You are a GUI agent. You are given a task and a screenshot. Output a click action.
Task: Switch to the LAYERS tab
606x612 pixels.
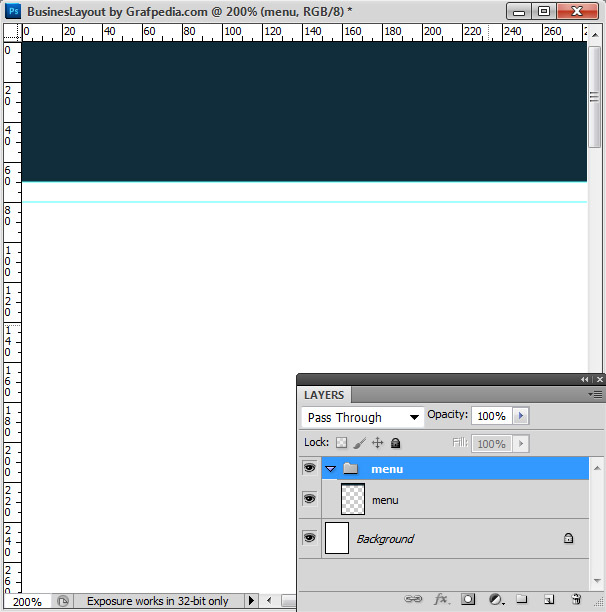tap(324, 395)
